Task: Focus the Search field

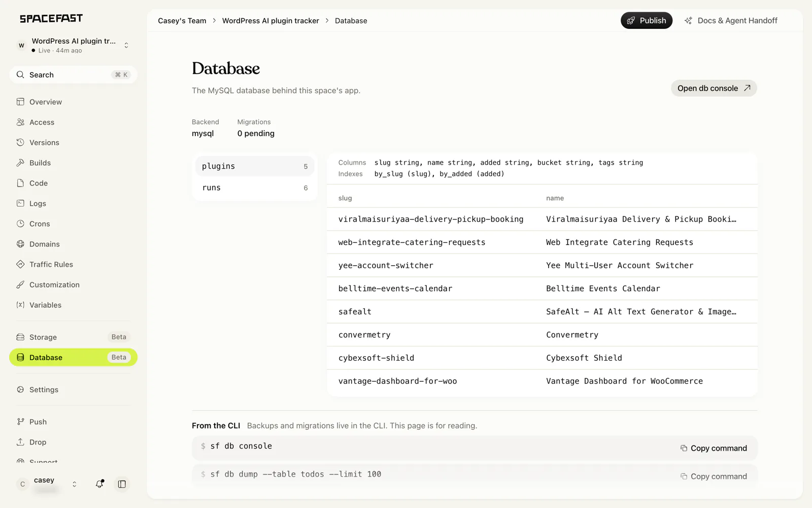Action: 73,75
